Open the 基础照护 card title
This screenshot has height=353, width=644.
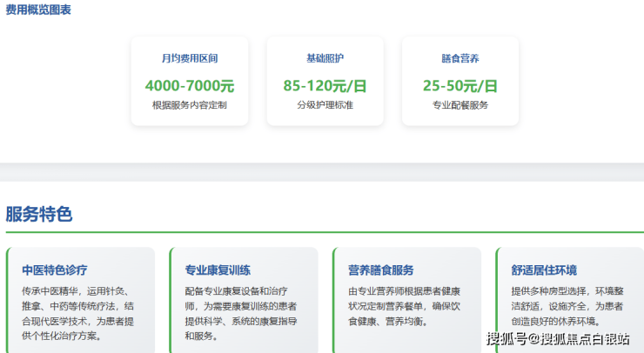tap(325, 59)
